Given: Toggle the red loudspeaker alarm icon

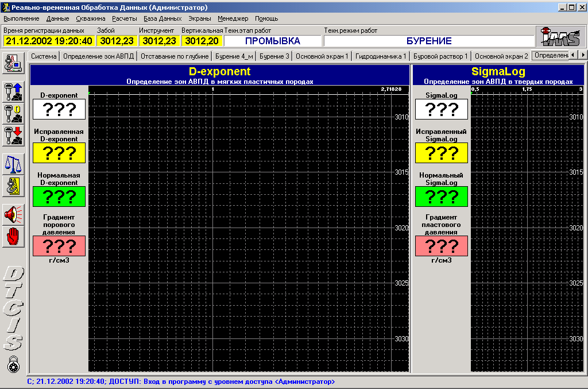Looking at the screenshot, I should coord(14,215).
